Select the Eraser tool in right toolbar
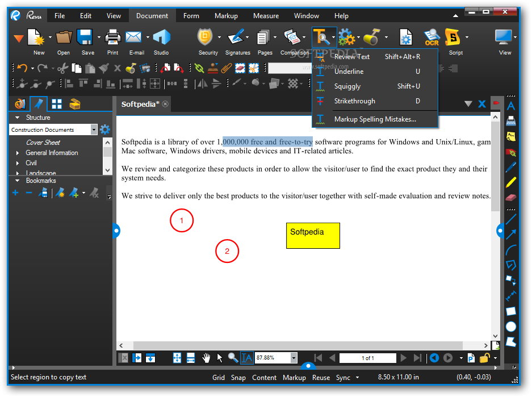Screen dimensions: 532x397 click(x=511, y=198)
